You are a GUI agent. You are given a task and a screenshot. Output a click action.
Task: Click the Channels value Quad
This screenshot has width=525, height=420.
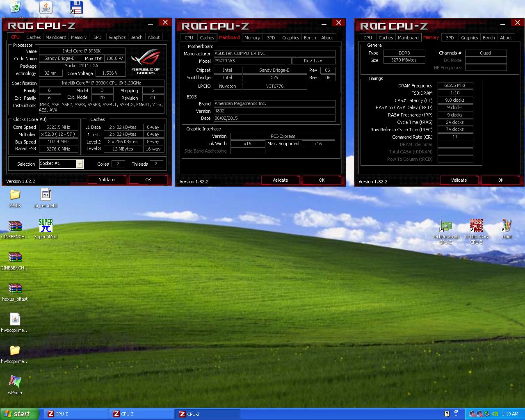pyautogui.click(x=486, y=53)
